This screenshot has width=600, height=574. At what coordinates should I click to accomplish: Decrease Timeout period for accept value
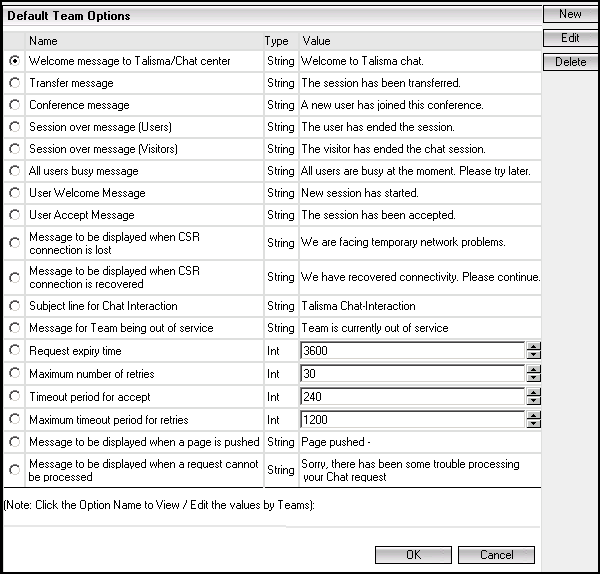click(533, 400)
